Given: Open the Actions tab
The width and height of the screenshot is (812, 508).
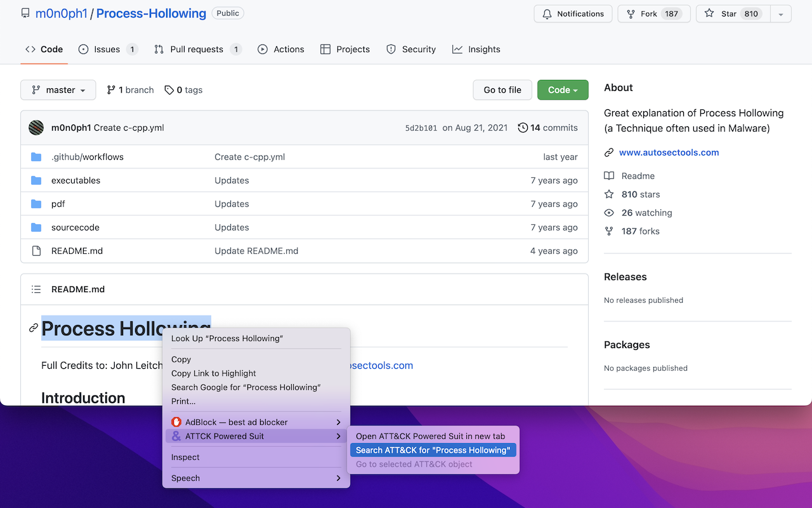Looking at the screenshot, I should (281, 50).
